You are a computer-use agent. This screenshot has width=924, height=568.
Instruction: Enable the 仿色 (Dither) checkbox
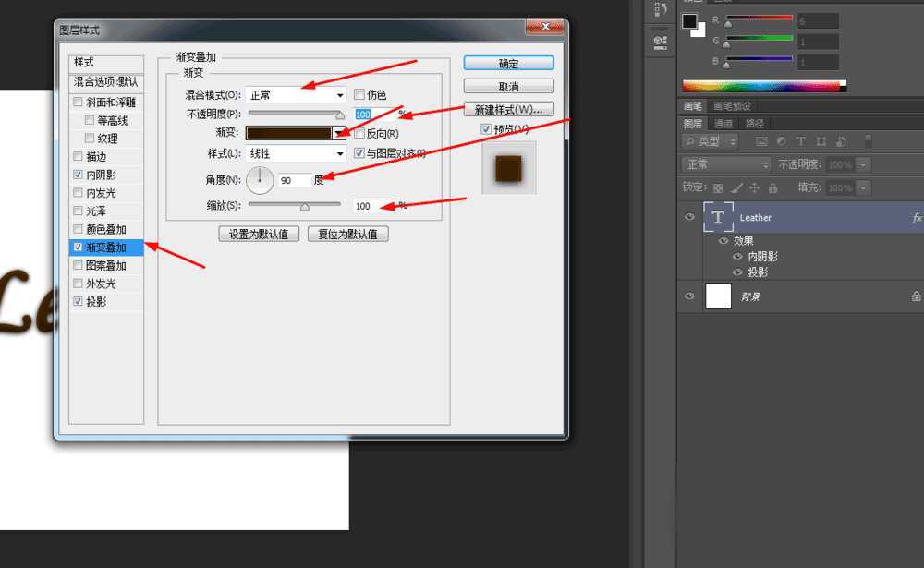359,93
